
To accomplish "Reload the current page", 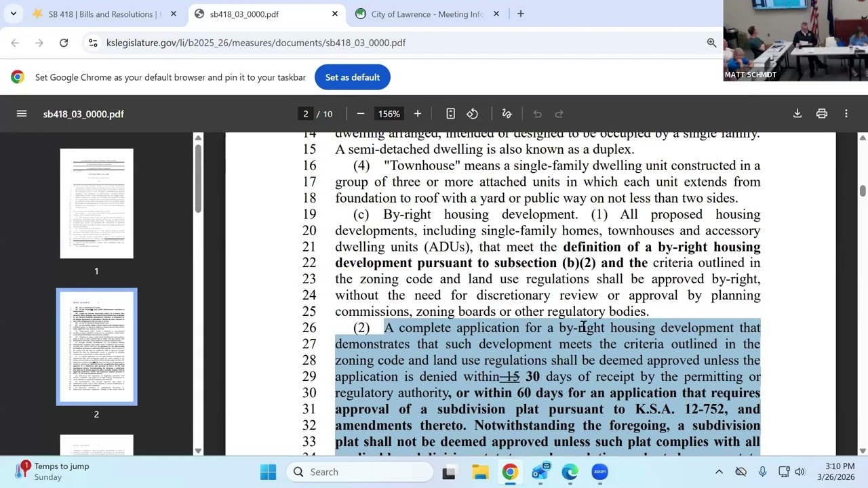I will 64,43.
